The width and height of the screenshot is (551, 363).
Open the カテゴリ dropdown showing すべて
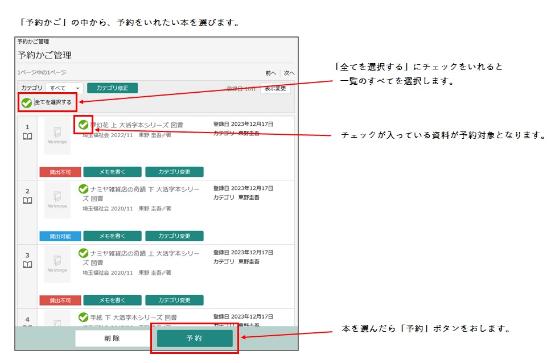pyautogui.click(x=64, y=88)
